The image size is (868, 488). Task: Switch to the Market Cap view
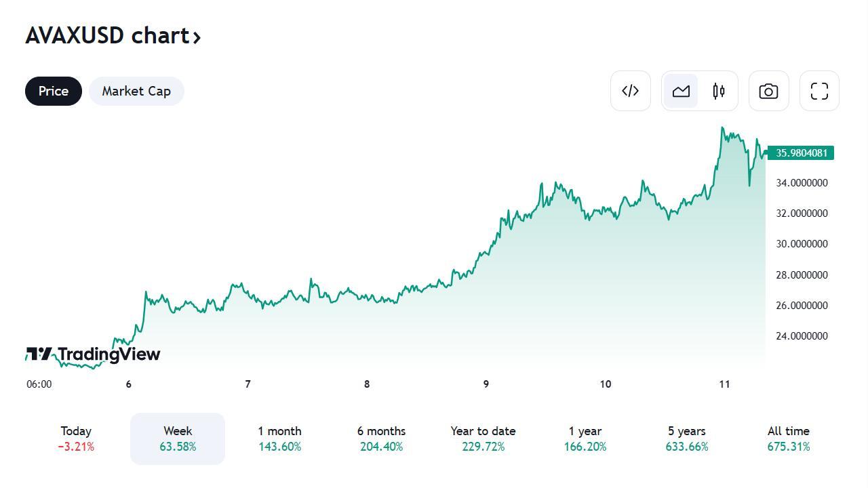click(136, 91)
